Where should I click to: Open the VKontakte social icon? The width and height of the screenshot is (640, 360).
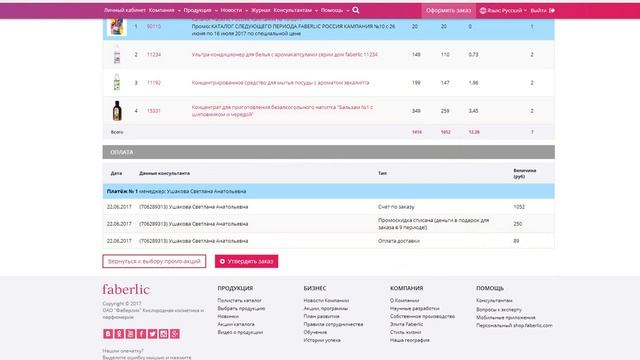point(108,334)
